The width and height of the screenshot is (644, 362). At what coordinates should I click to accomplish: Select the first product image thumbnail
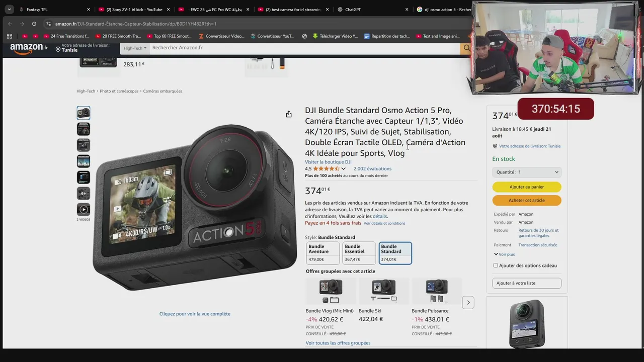pyautogui.click(x=84, y=113)
